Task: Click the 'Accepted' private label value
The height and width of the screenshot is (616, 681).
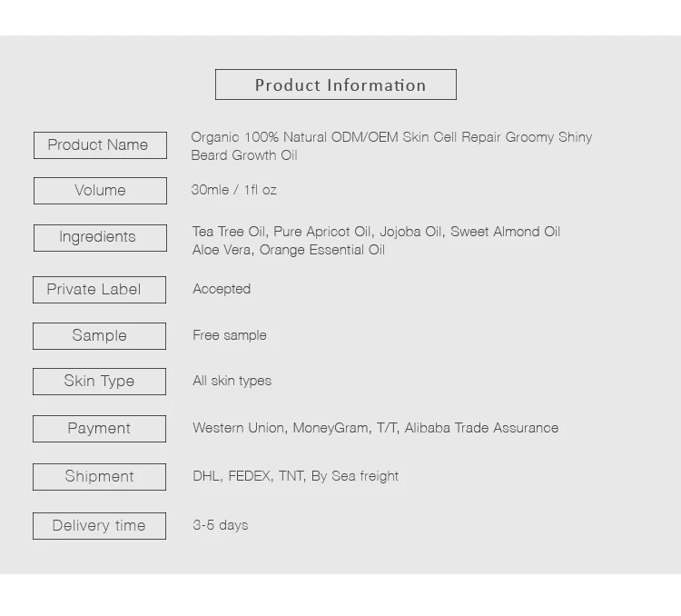Action: click(x=222, y=289)
